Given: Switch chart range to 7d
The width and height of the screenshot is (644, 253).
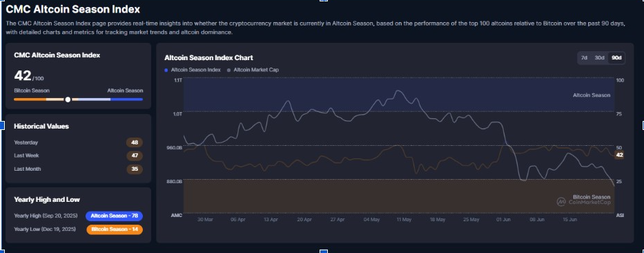Looking at the screenshot, I should coord(584,58).
